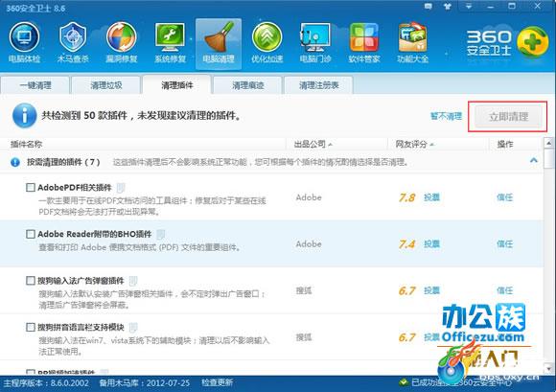Click the note icon beside Adobe Reader附带的BHO插件

161,234
